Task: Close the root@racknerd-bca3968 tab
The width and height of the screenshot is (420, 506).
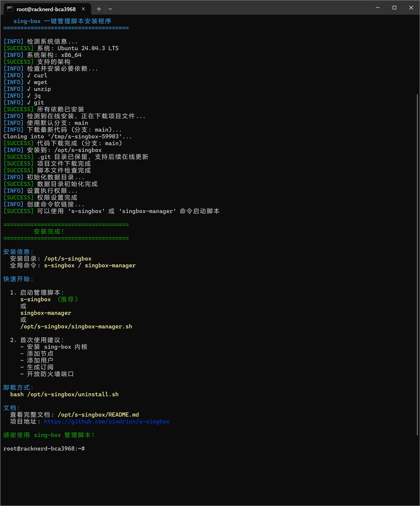Action: (x=84, y=9)
